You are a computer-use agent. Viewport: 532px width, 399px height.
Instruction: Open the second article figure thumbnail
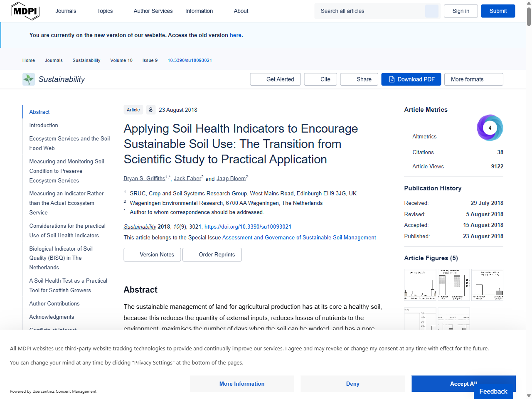pos(453,285)
